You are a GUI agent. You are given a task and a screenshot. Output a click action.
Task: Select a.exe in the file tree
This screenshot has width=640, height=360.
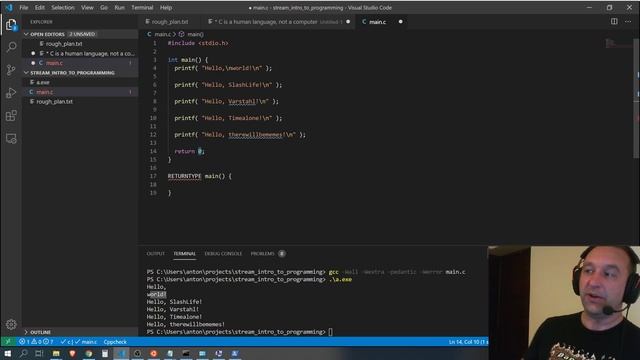pyautogui.click(x=80, y=82)
